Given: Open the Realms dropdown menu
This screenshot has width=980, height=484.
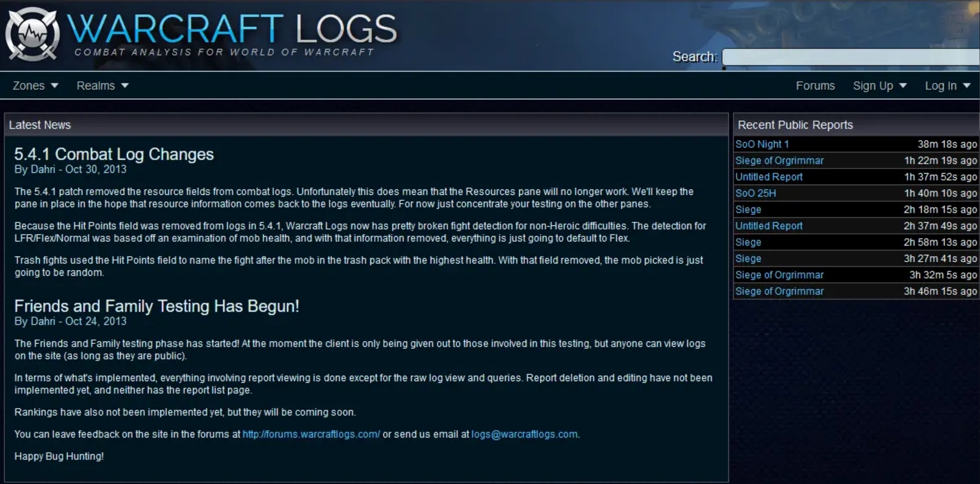Looking at the screenshot, I should point(102,86).
